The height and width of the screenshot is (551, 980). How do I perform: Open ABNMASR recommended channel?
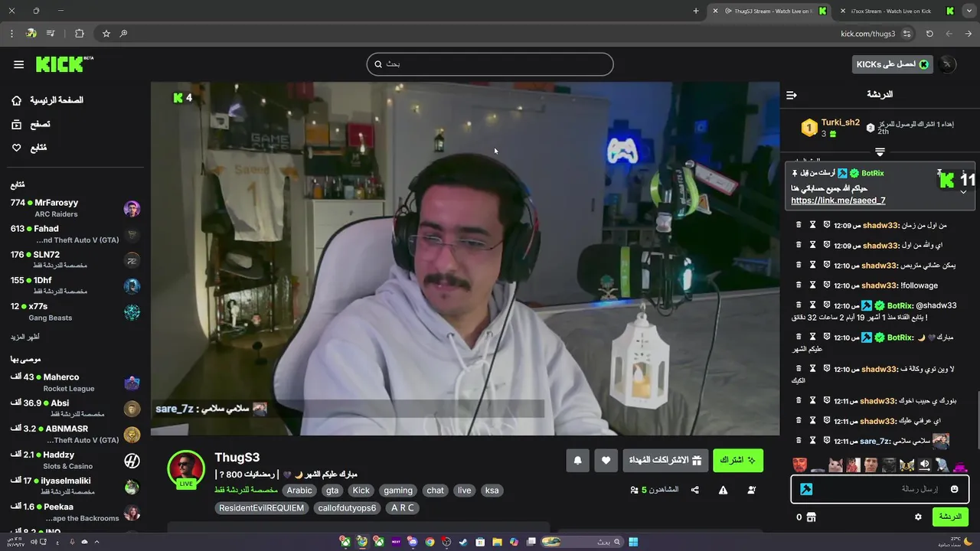tap(74, 435)
